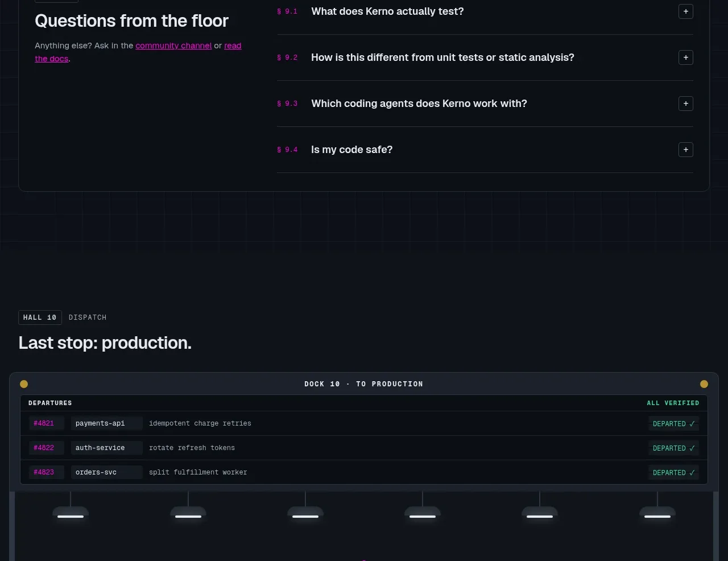The height and width of the screenshot is (561, 728).
Task: Click the HALL 10 badge
Action: pyautogui.click(x=40, y=317)
